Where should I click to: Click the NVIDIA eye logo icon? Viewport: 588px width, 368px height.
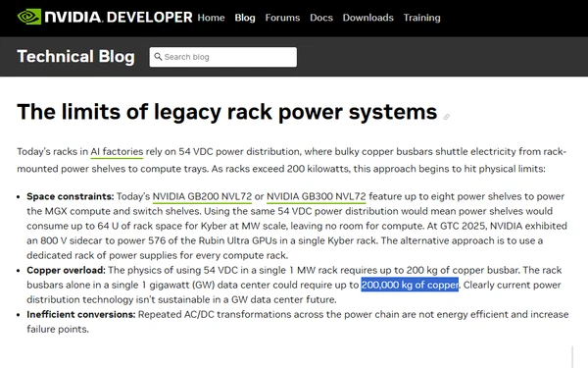(x=29, y=17)
